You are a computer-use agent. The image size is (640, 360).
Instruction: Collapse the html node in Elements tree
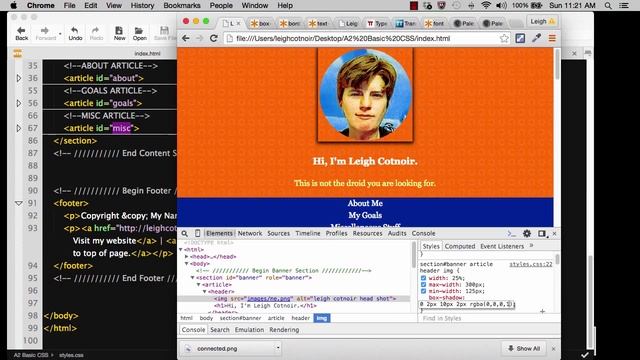[x=181, y=249]
